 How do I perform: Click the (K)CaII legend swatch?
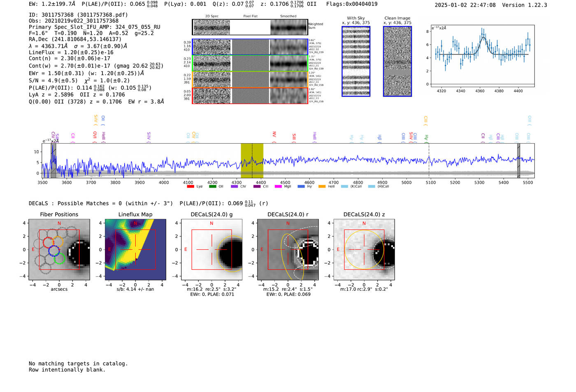[344, 186]
